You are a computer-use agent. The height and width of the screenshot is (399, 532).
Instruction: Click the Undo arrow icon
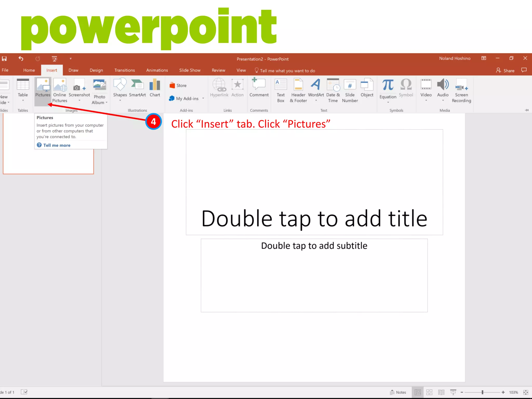coord(21,59)
